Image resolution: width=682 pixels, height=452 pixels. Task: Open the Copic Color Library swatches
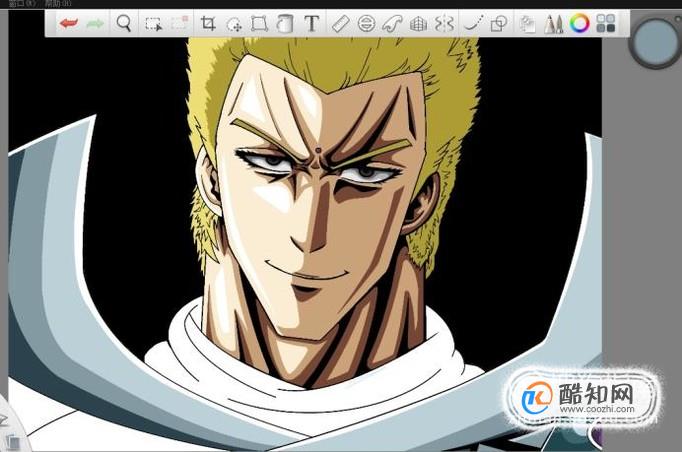(x=605, y=23)
